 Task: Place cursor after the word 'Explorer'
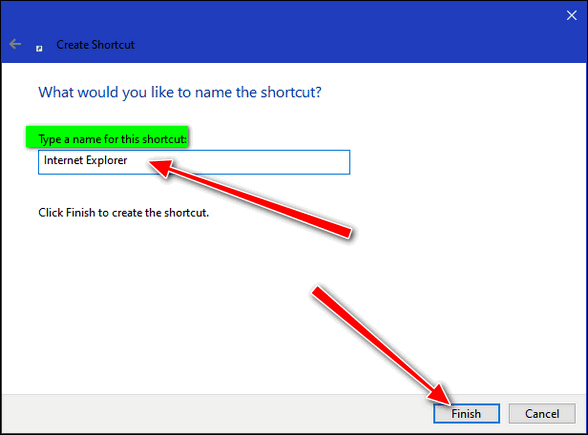pyautogui.click(x=128, y=160)
